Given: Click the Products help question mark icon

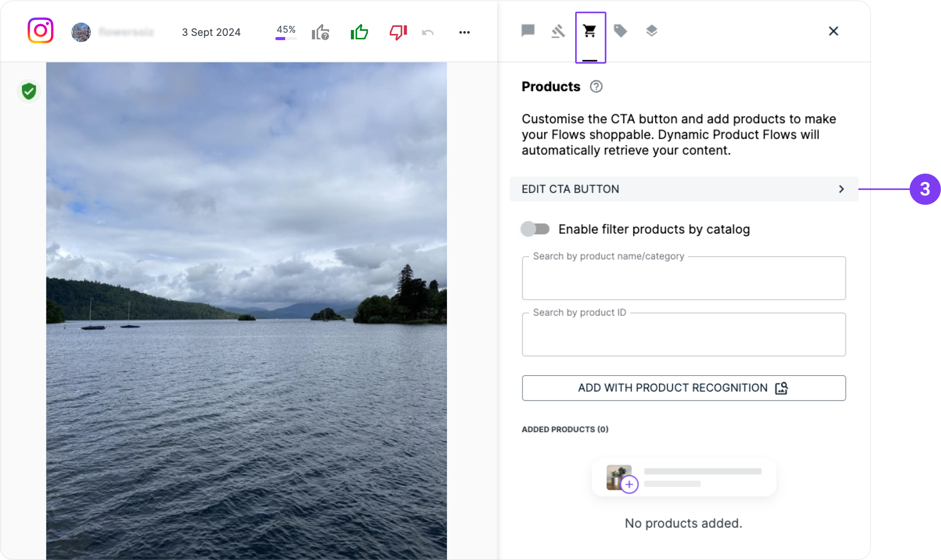Looking at the screenshot, I should click(x=596, y=87).
